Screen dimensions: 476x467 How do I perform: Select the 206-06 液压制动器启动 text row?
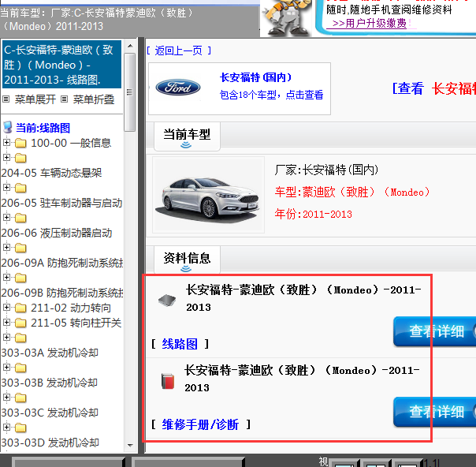57,233
